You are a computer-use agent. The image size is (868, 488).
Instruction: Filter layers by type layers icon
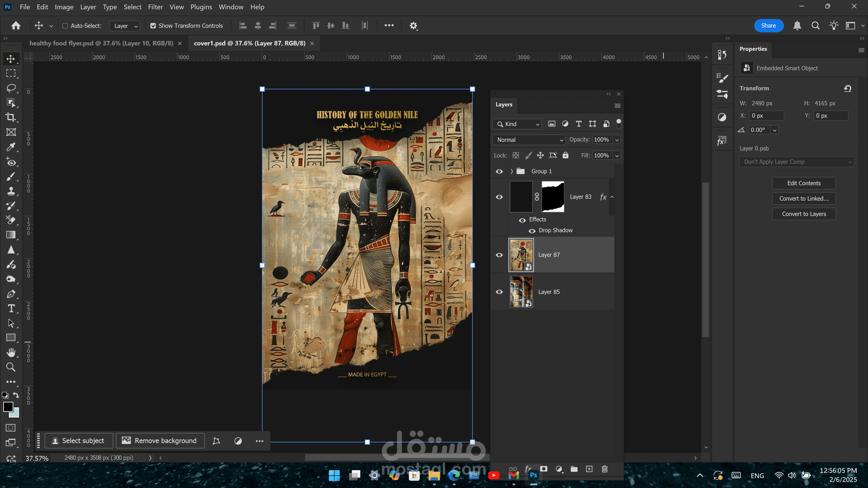[579, 124]
